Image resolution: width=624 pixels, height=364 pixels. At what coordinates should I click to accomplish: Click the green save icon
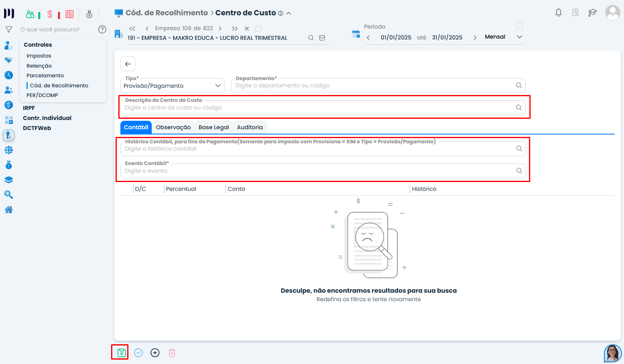(x=122, y=353)
